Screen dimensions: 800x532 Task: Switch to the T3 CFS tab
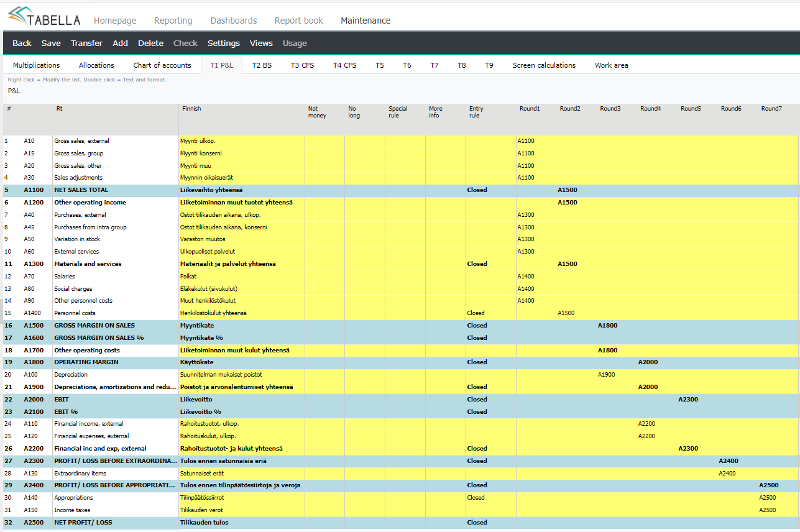tap(303, 65)
